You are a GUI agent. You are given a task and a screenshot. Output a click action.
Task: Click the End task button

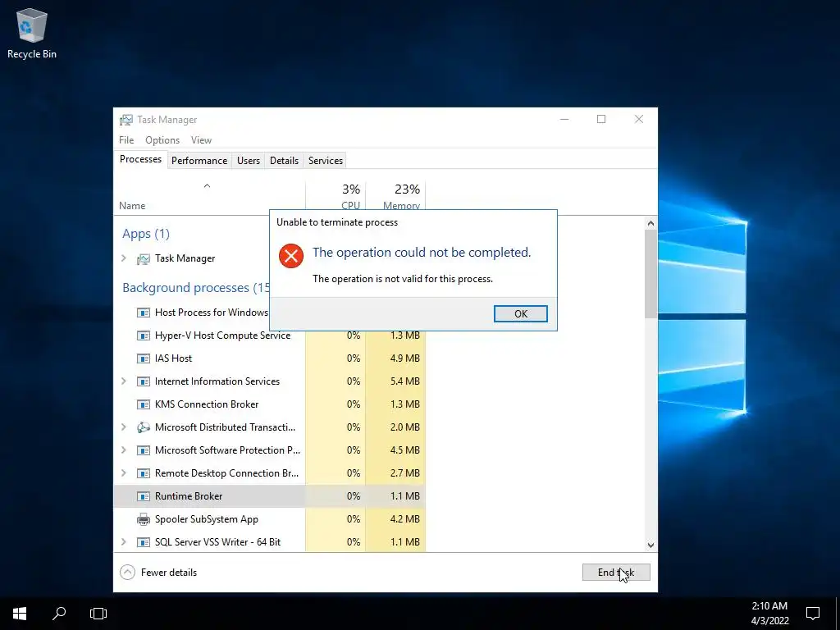(616, 572)
